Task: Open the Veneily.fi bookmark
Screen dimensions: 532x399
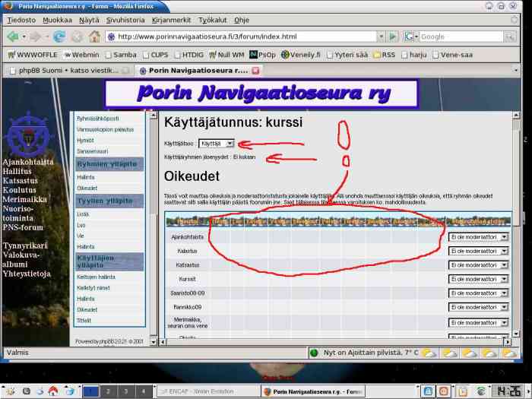Action: (302, 54)
